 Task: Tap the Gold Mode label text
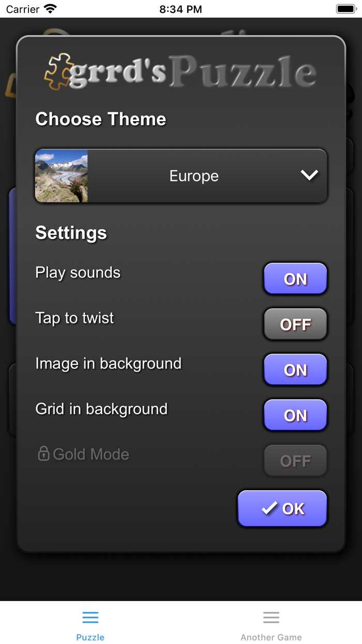(91, 454)
